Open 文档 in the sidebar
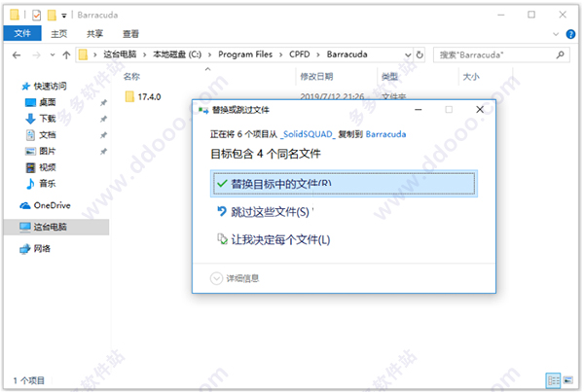This screenshot has height=392, width=584. pos(40,135)
